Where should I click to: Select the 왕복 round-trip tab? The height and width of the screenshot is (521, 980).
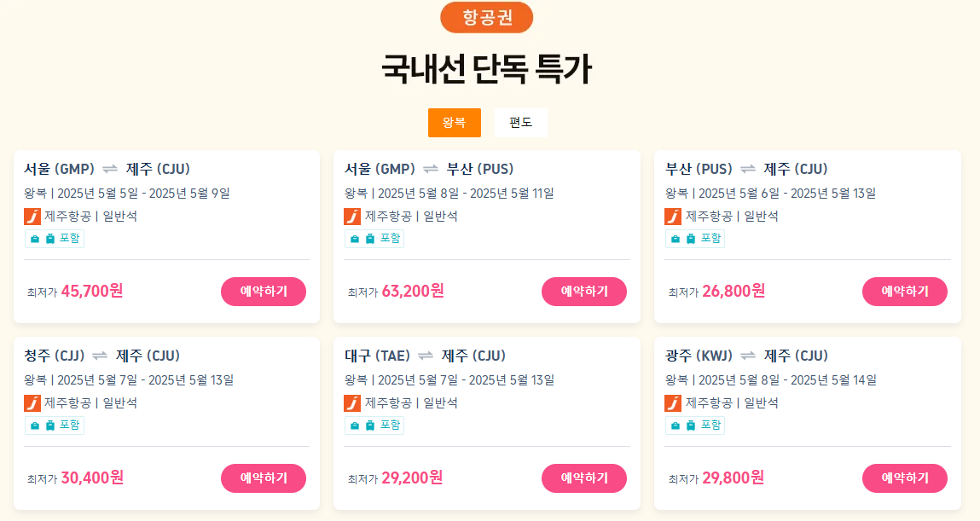pos(455,123)
